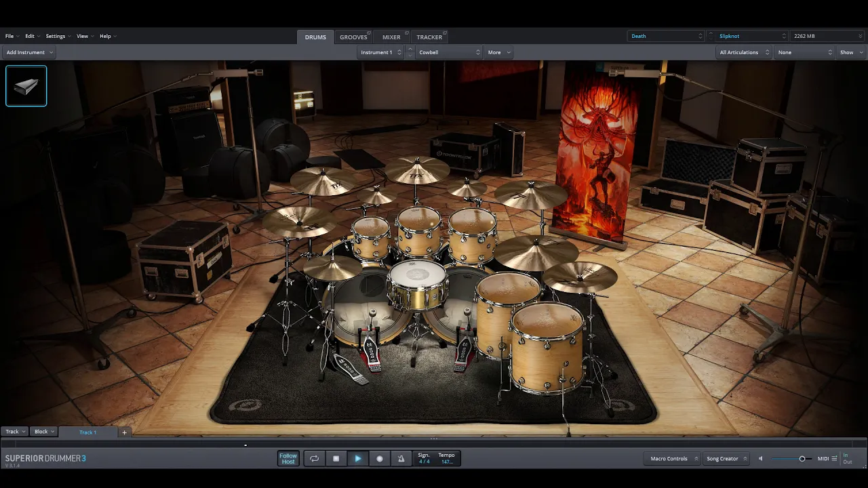The height and width of the screenshot is (488, 868).
Task: Toggle loop playback
Action: (x=314, y=459)
